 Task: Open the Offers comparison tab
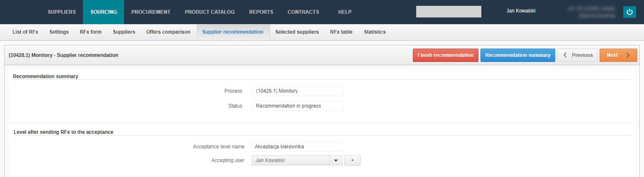pyautogui.click(x=168, y=32)
